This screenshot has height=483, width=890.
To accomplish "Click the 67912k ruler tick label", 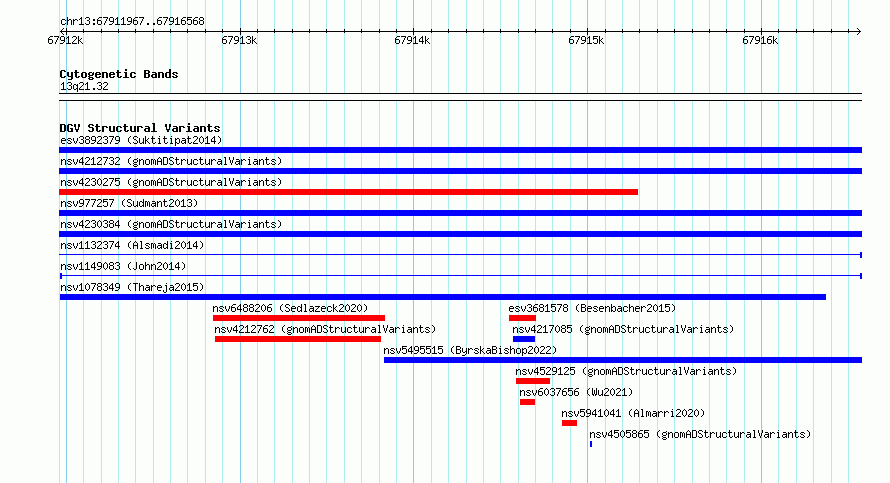I will tap(65, 40).
